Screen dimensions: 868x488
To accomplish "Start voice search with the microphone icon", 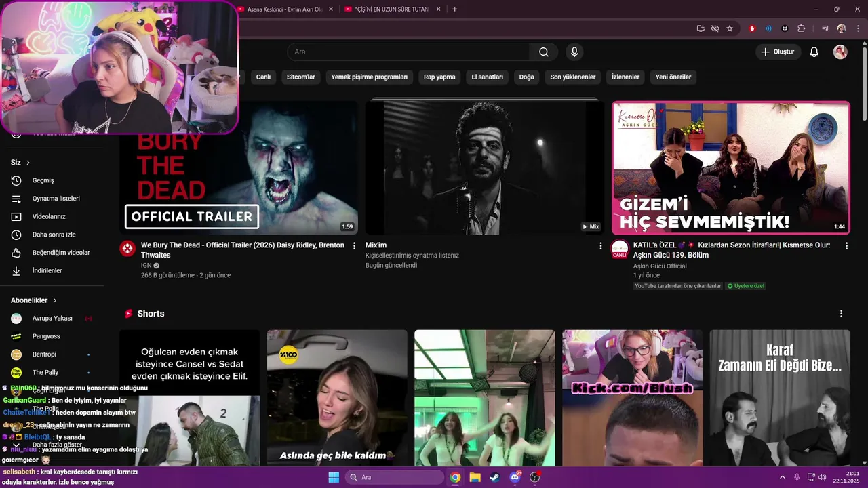I will pyautogui.click(x=574, y=52).
